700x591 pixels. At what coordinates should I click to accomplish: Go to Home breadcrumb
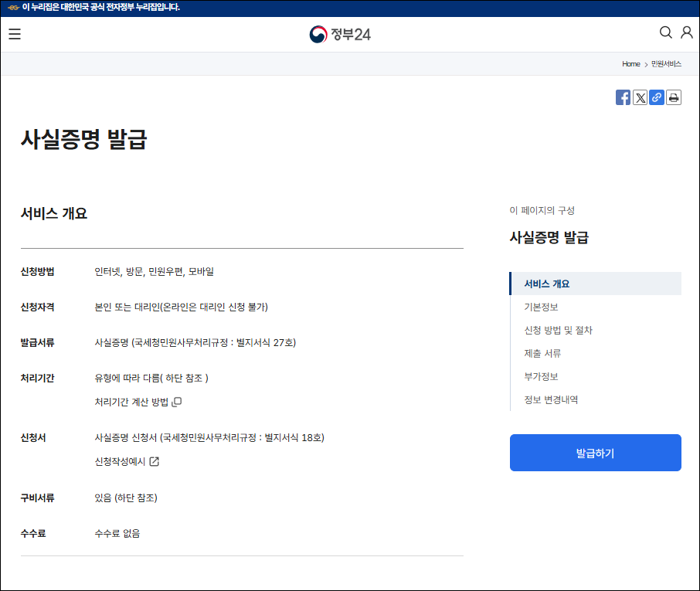pos(630,64)
